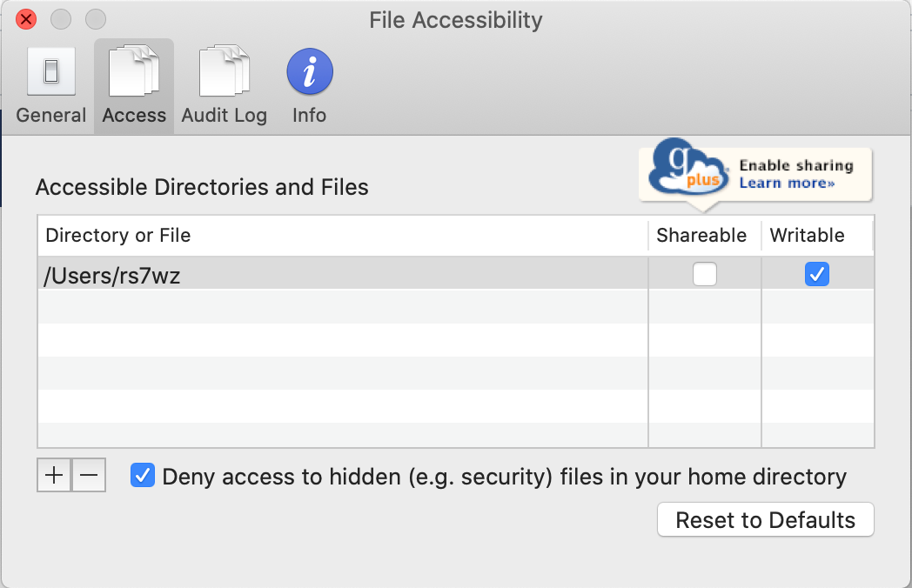This screenshot has height=588, width=912.
Task: Remove selected directory with minus button
Action: 89,476
